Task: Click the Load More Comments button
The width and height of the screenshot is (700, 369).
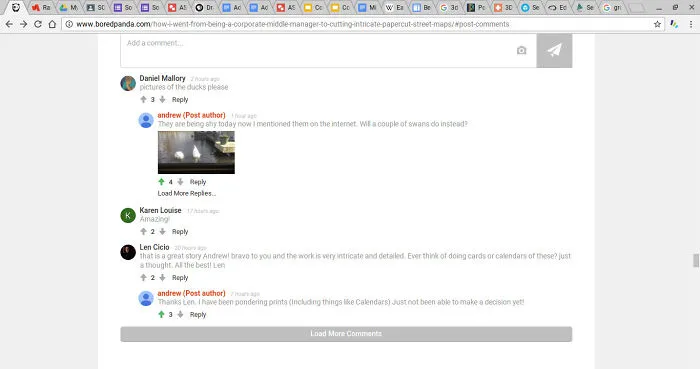Action: [346, 334]
